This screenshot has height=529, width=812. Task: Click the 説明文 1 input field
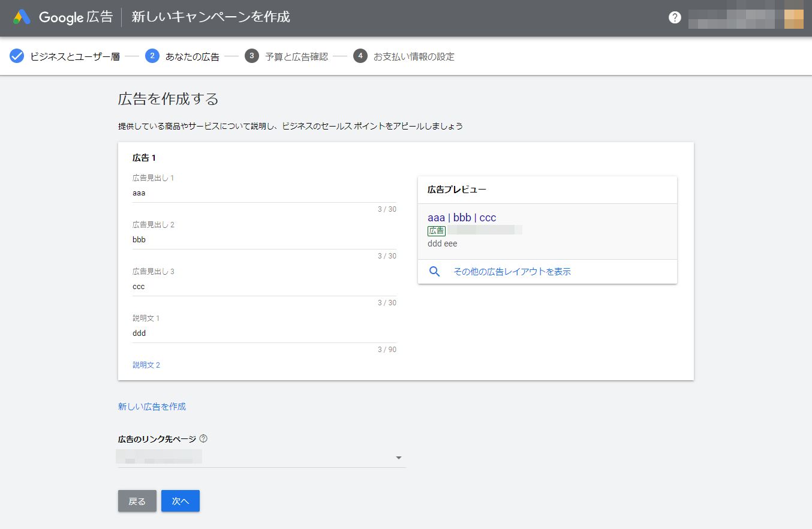click(264, 333)
